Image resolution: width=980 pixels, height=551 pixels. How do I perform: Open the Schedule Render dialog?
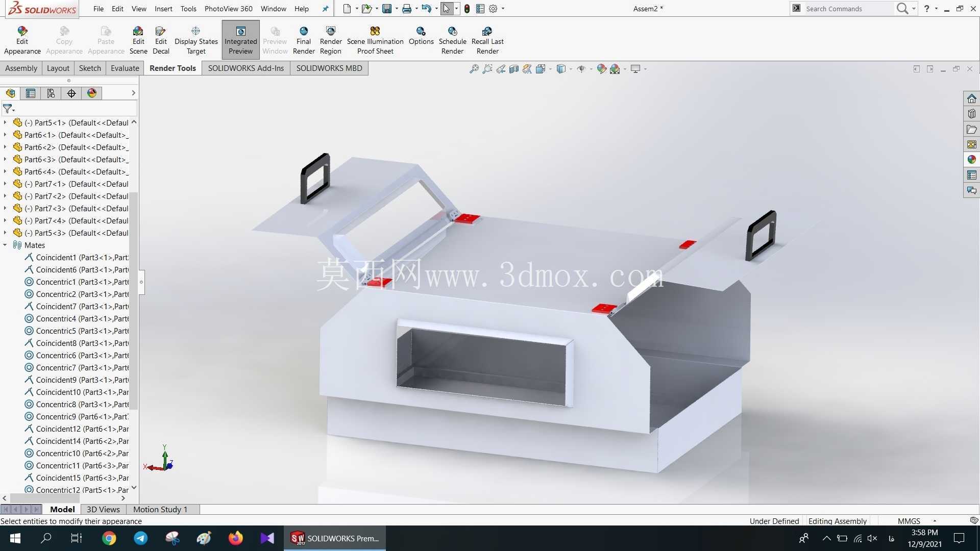click(x=452, y=40)
